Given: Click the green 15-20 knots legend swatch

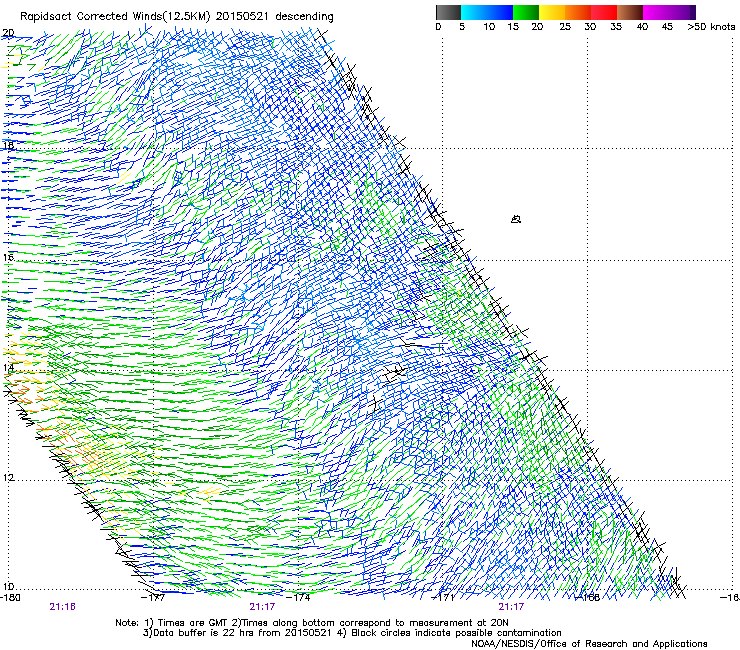Looking at the screenshot, I should click(x=526, y=12).
